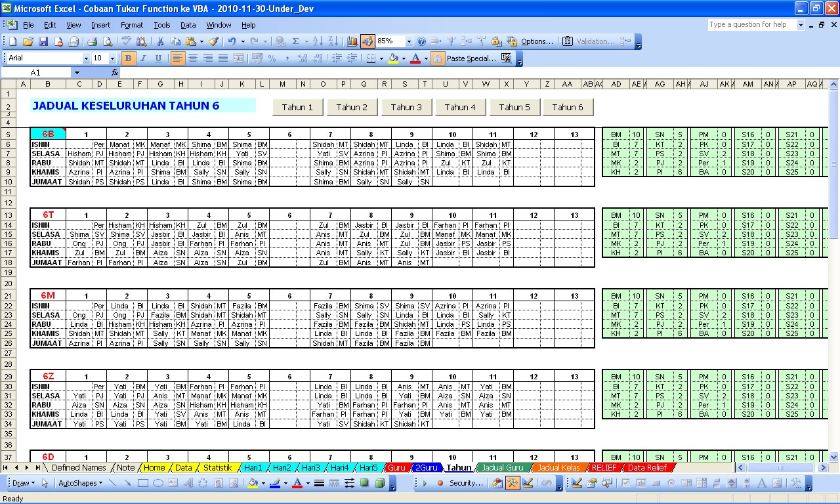Click the Merge and Center icon
The height and width of the screenshot is (504, 840).
pos(238,58)
